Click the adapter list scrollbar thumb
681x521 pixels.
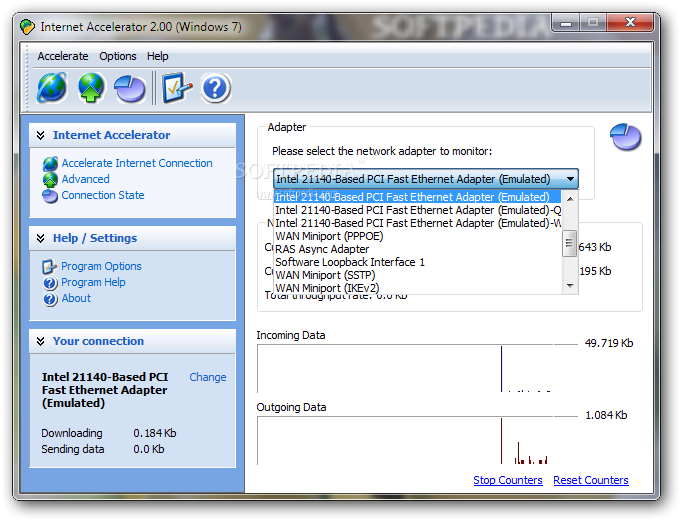pos(569,244)
